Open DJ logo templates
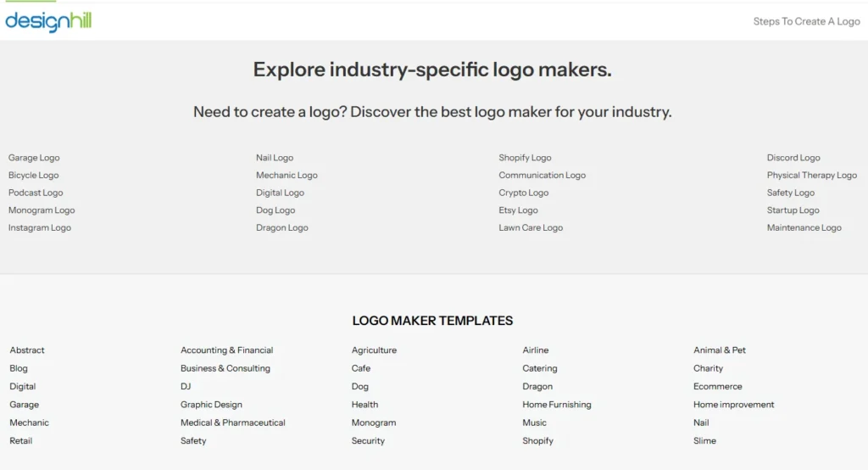Image resolution: width=868 pixels, height=470 pixels. (x=186, y=386)
